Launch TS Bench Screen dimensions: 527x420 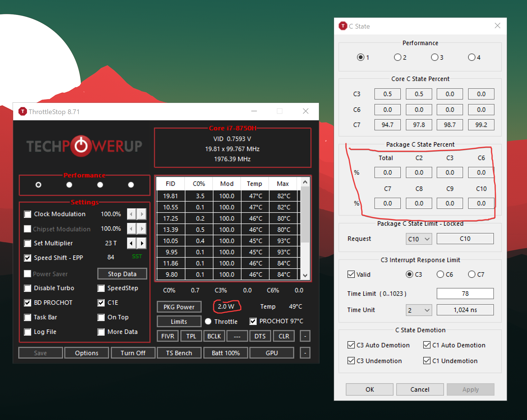click(179, 353)
